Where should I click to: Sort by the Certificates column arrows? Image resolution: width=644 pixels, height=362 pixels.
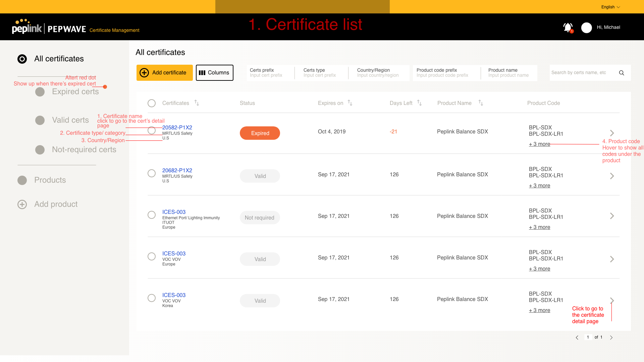point(197,103)
